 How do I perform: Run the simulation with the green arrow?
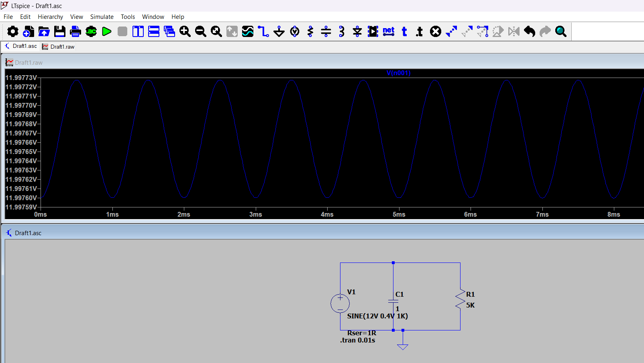click(107, 31)
